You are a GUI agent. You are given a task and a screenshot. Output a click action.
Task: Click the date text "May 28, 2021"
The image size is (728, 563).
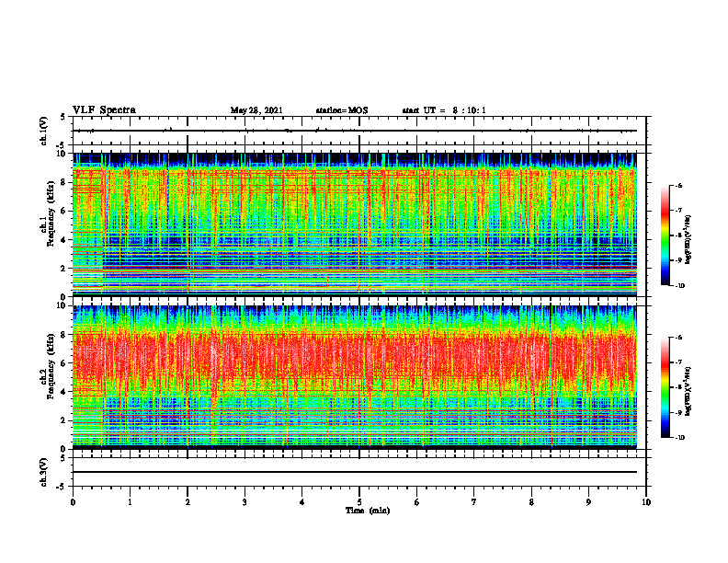[256, 110]
